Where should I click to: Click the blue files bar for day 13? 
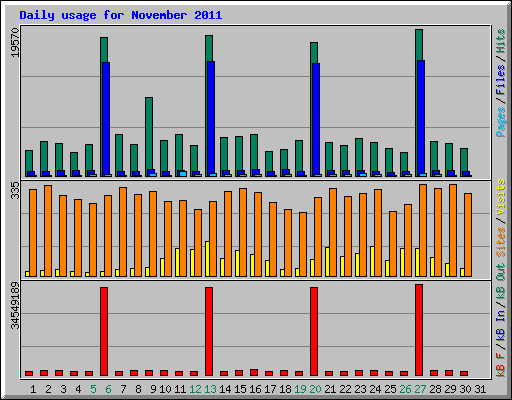pyautogui.click(x=211, y=118)
